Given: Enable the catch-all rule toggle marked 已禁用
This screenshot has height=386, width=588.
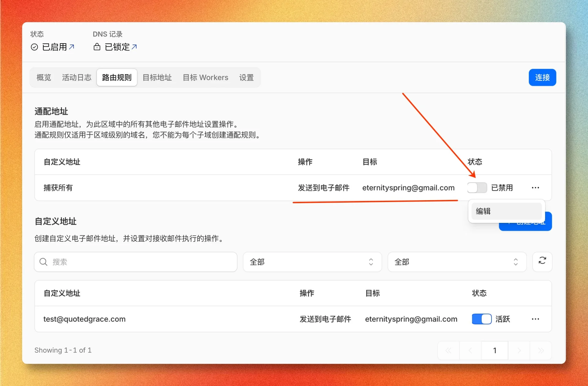Looking at the screenshot, I should (477, 188).
